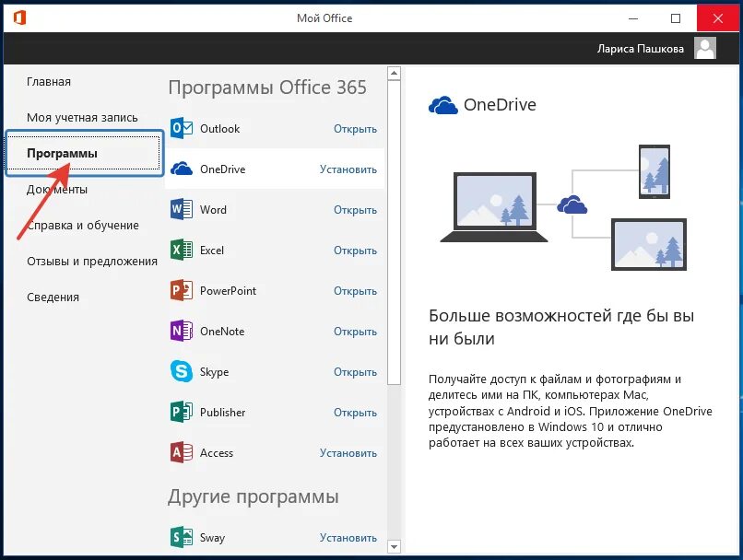Viewport: 743px width, 560px height.
Task: Click the PowerPoint app icon
Action: click(x=181, y=290)
